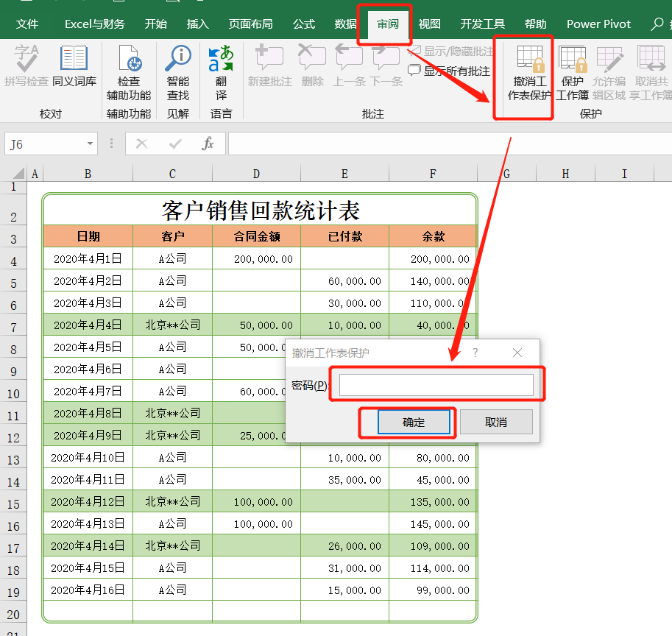Click the vertical dots handle beside Name Box
The image size is (672, 636).
click(x=111, y=144)
